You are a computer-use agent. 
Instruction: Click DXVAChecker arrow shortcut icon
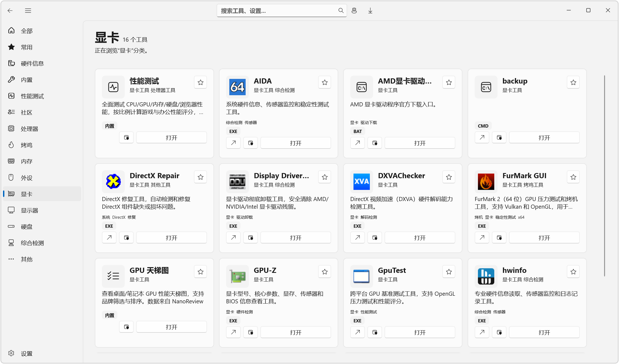point(358,238)
